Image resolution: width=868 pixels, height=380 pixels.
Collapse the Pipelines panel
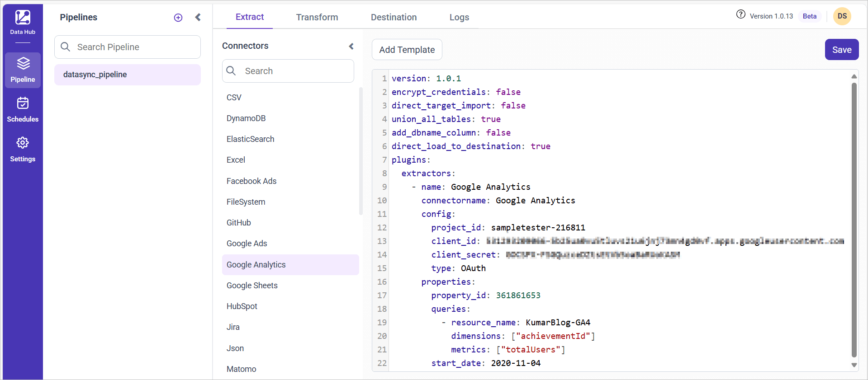click(198, 17)
